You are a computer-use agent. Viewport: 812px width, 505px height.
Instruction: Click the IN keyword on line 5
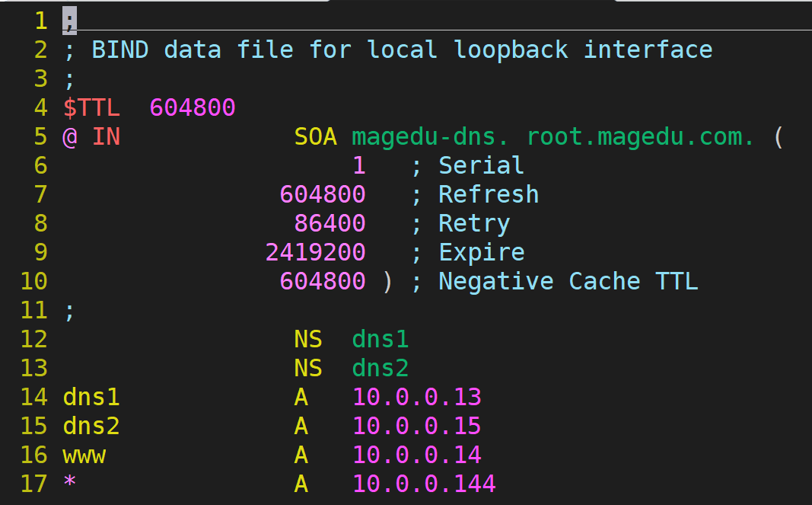click(106, 137)
